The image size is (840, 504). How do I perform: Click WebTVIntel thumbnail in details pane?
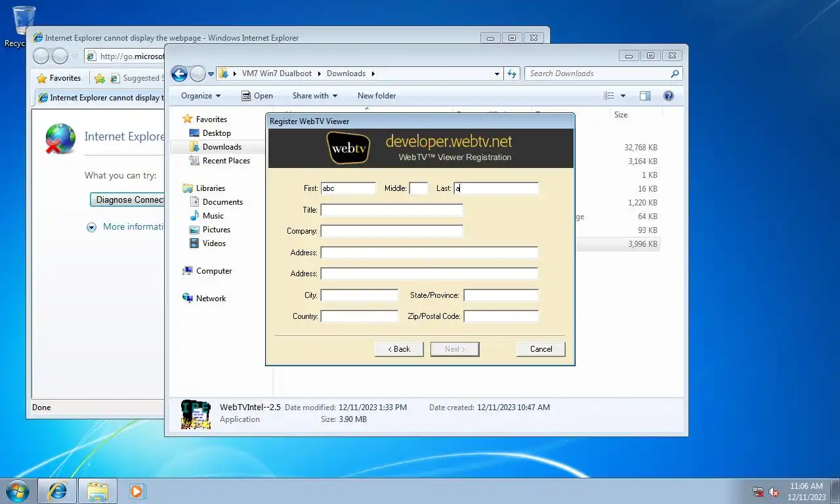tap(196, 414)
